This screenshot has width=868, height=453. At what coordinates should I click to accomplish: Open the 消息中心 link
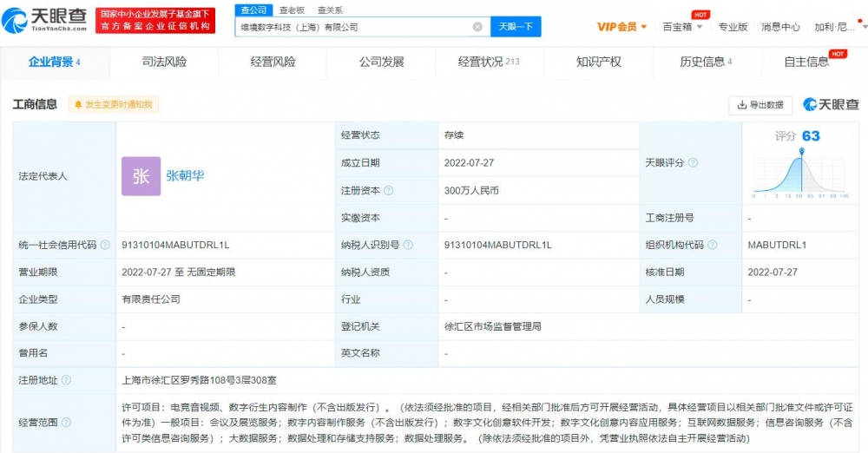click(780, 27)
